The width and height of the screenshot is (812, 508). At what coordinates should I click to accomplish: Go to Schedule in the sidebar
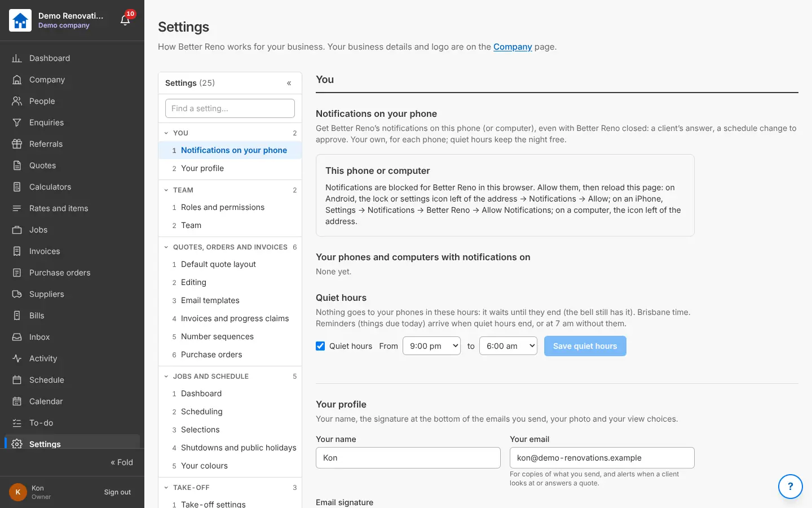click(x=72, y=380)
